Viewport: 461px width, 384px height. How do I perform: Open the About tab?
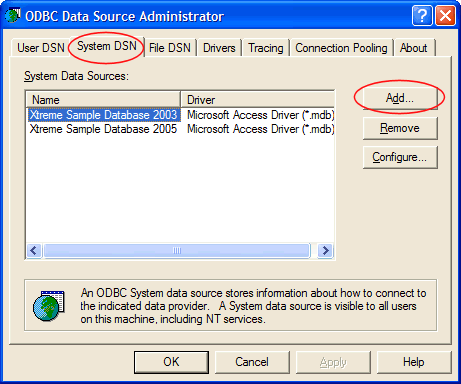[x=413, y=48]
